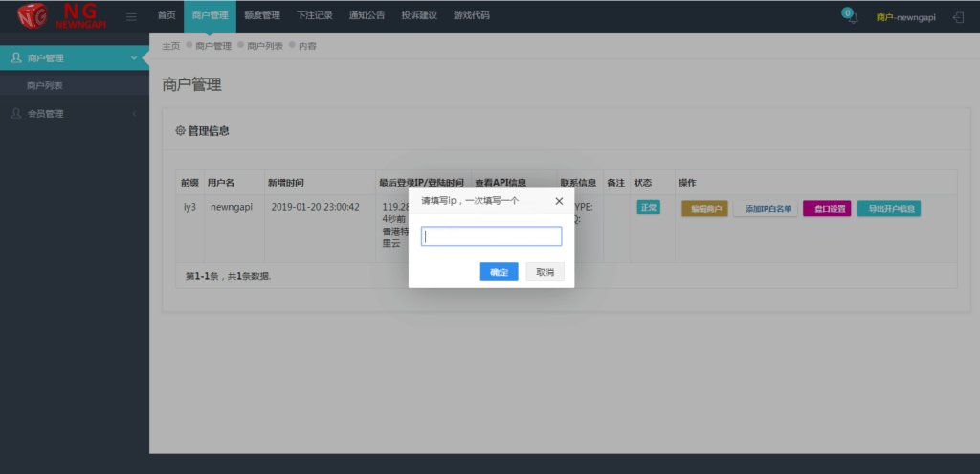Open the 首页 top menu

167,16
